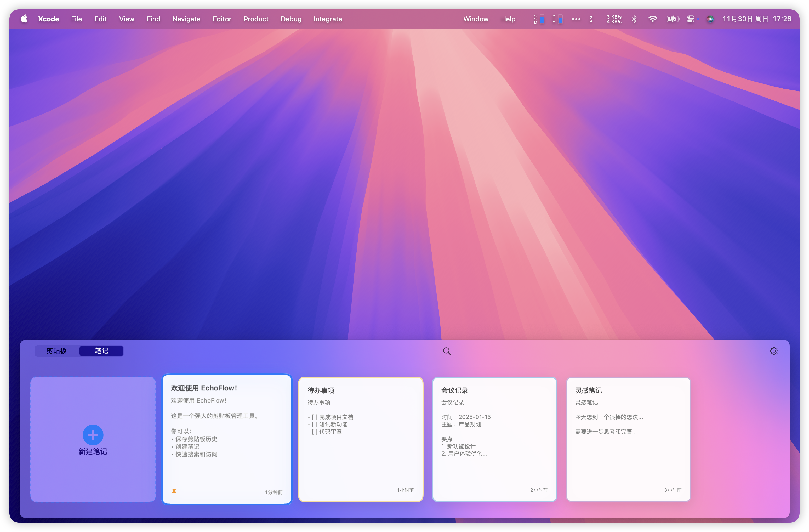Click the search magnifier icon in the panel
Viewport: 809px width, 532px height.
pos(447,351)
